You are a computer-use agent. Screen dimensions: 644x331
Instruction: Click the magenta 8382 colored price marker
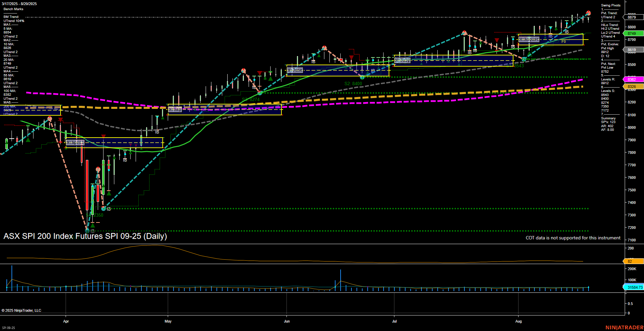(632, 79)
